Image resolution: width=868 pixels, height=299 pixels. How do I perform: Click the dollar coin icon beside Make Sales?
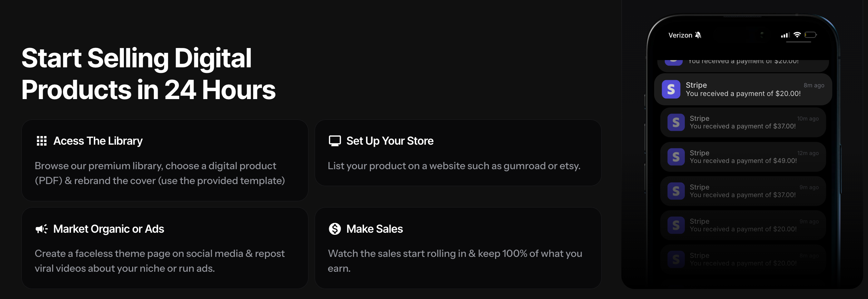(x=335, y=229)
